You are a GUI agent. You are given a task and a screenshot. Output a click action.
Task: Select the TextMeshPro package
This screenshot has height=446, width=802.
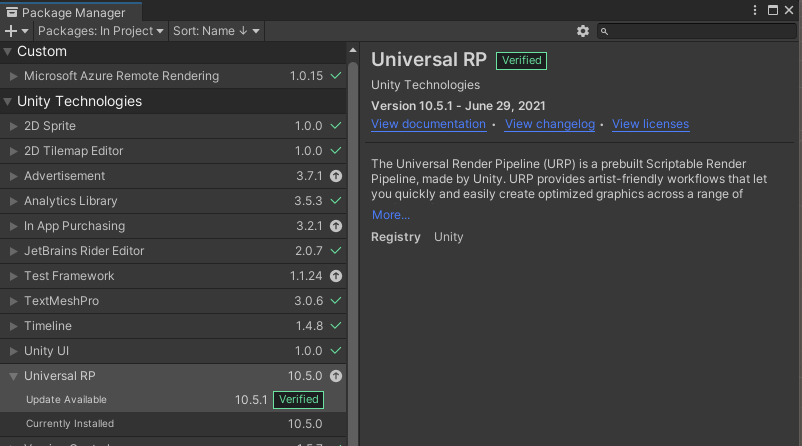pyautogui.click(x=173, y=301)
